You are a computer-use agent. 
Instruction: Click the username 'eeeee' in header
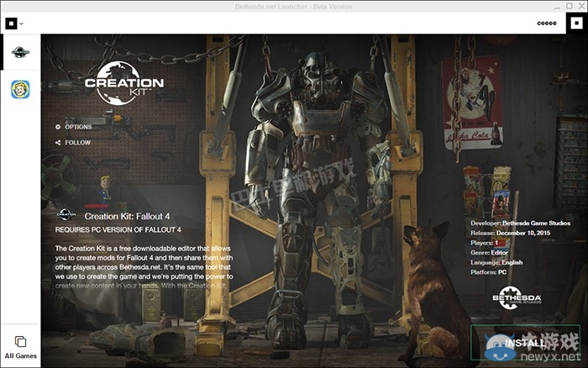point(547,24)
